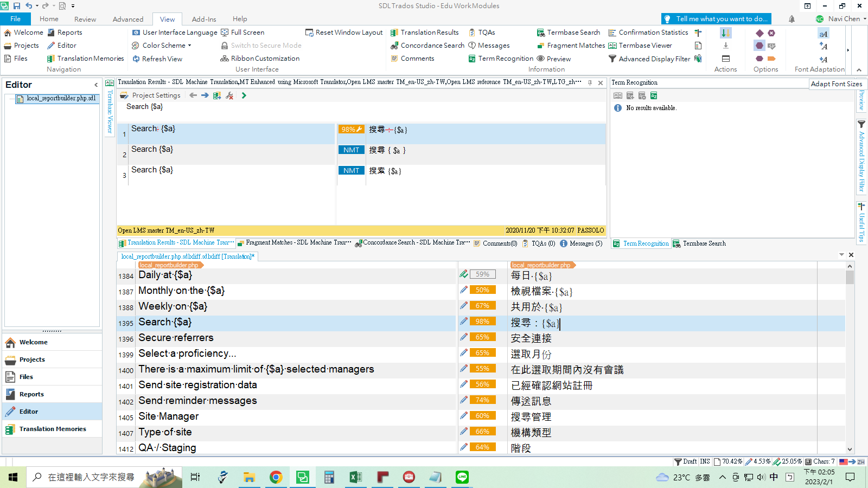This screenshot has width=868, height=488.
Task: Pin the Translation Results window
Action: pyautogui.click(x=590, y=83)
